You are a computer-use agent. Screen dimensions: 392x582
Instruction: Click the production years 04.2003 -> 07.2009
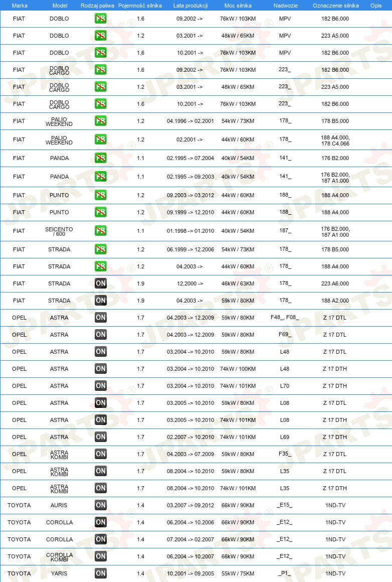pyautogui.click(x=190, y=455)
